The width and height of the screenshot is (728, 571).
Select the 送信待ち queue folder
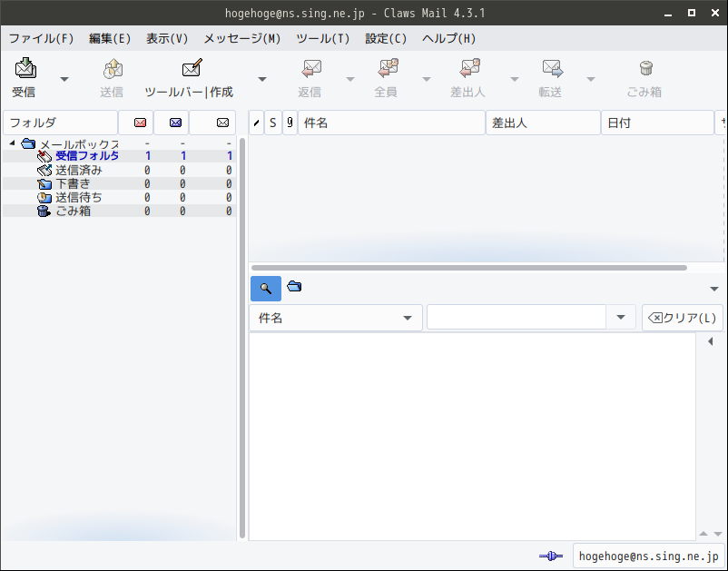[x=78, y=197]
